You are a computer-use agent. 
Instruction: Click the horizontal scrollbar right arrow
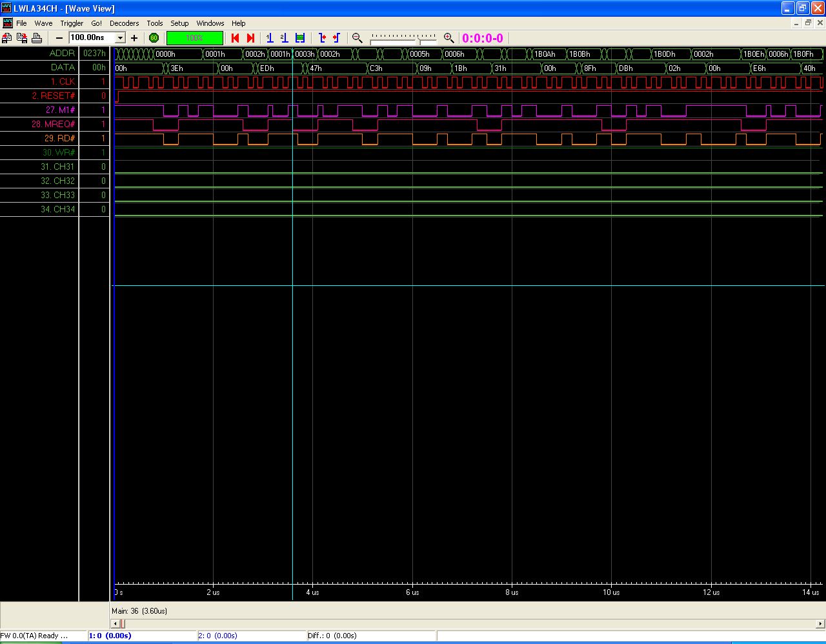[821, 623]
